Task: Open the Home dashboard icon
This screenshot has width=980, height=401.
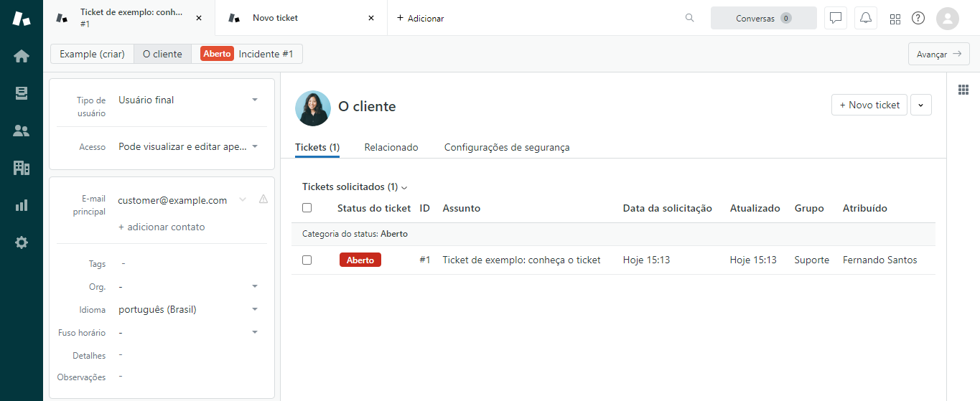Action: click(x=22, y=56)
